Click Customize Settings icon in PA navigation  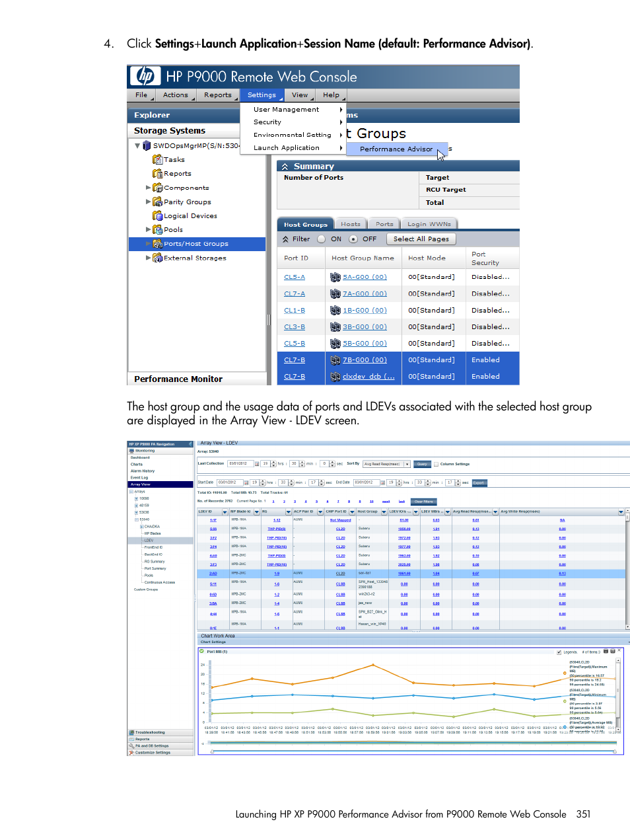click(131, 752)
